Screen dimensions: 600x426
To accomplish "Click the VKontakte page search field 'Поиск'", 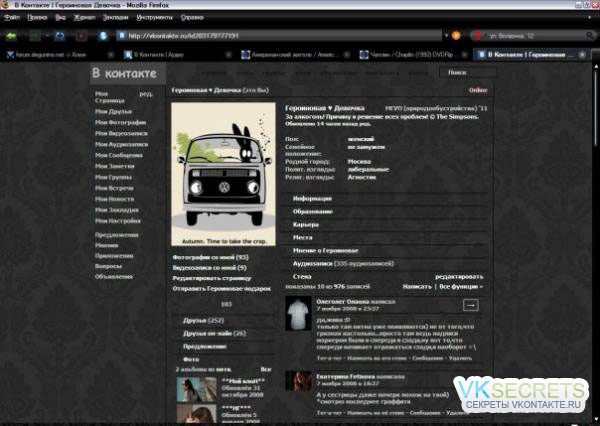I will pos(468,72).
